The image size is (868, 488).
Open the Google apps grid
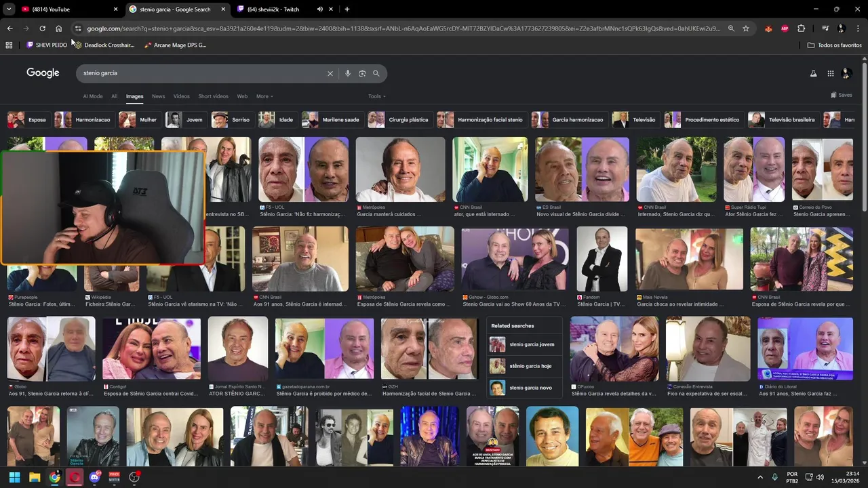(830, 73)
